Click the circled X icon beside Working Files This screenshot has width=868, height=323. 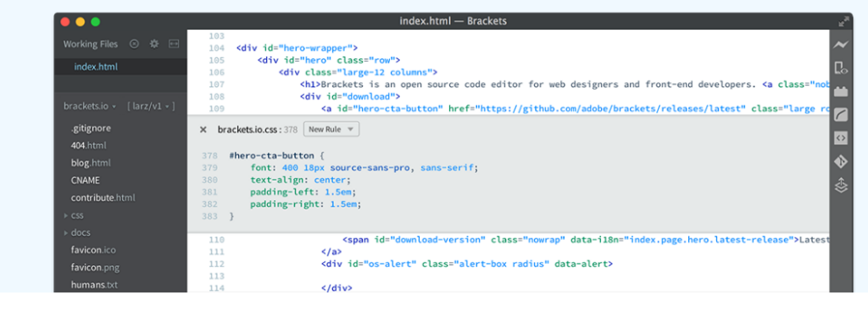point(134,44)
